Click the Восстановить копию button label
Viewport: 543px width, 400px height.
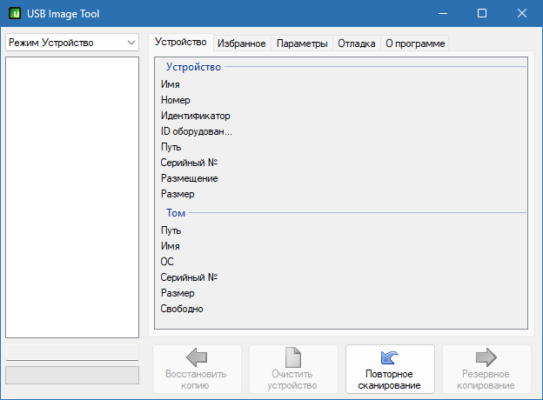(x=196, y=380)
